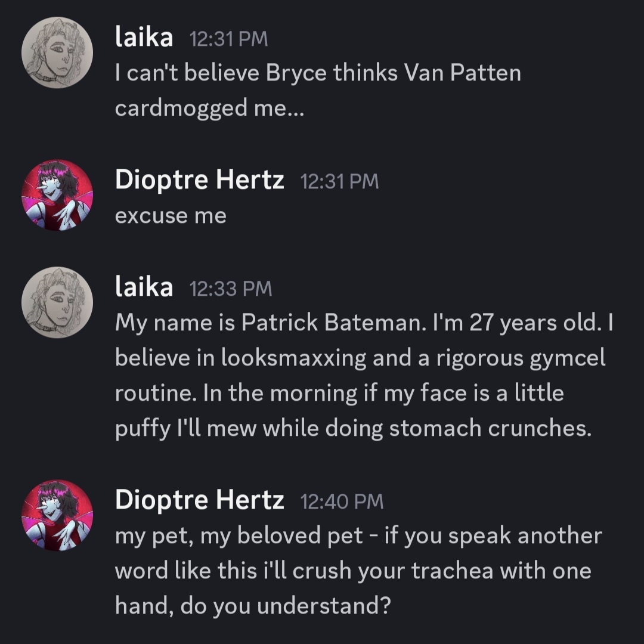This screenshot has width=644, height=644.
Task: Click the line "puffy I'll mew while doing stomach crunches"
Action: point(353,429)
